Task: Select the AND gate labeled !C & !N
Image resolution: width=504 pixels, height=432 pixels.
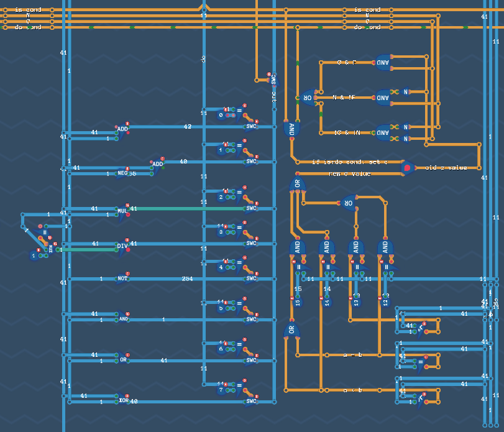Action: click(x=382, y=132)
